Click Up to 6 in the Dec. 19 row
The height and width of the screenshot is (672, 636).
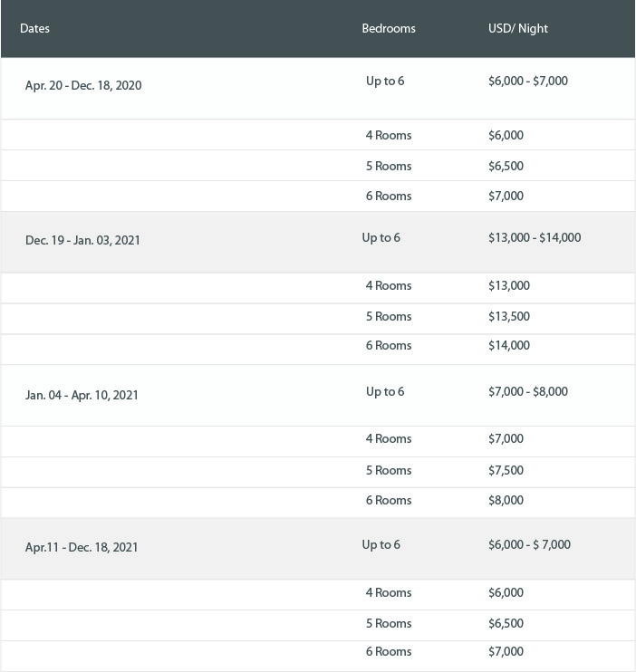point(381,238)
